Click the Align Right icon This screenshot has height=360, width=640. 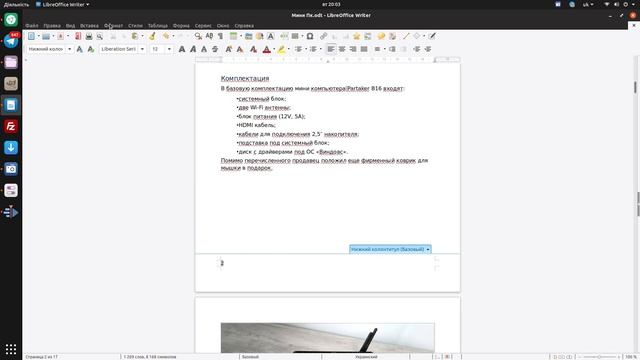click(x=353, y=49)
